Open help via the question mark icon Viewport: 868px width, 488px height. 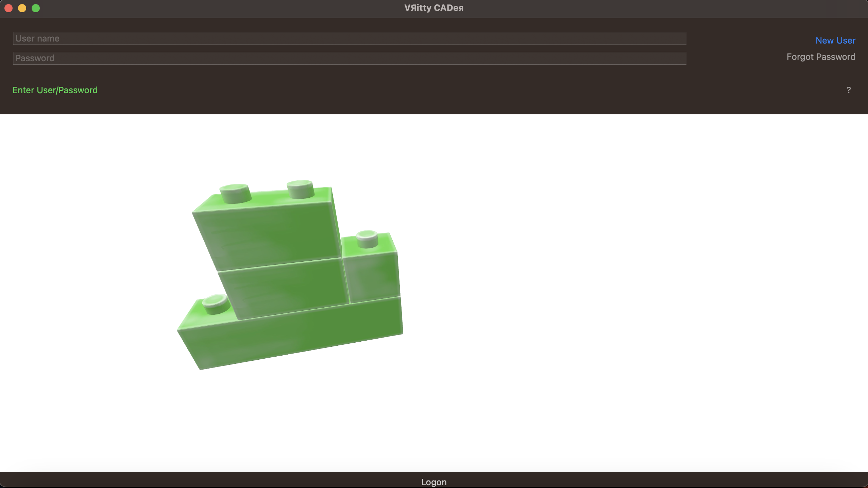[x=848, y=90]
